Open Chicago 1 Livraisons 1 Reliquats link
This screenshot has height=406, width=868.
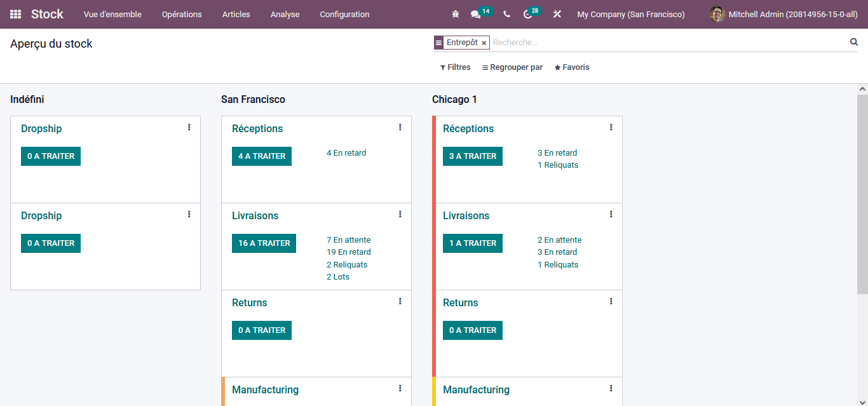click(558, 265)
